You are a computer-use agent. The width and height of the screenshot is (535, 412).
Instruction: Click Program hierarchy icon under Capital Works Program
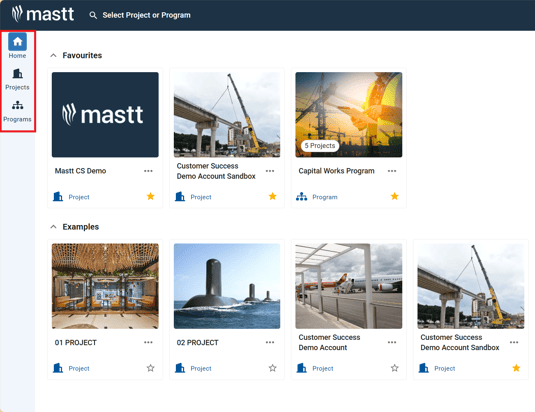(302, 197)
